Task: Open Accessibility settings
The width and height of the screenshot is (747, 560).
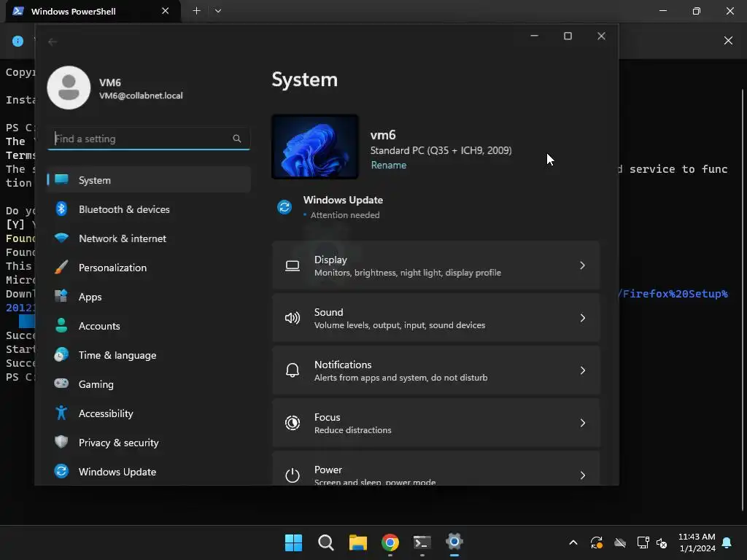Action: point(149,413)
